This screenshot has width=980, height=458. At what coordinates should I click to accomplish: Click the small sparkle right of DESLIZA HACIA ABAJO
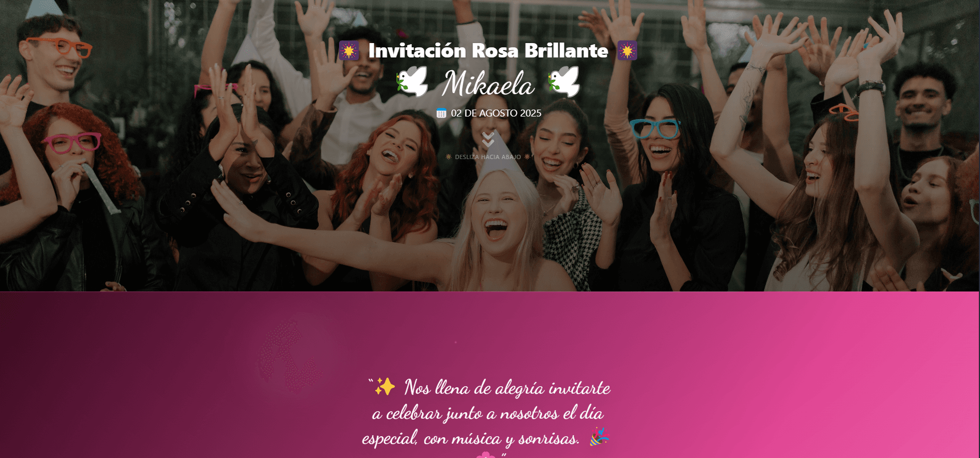coord(527,157)
